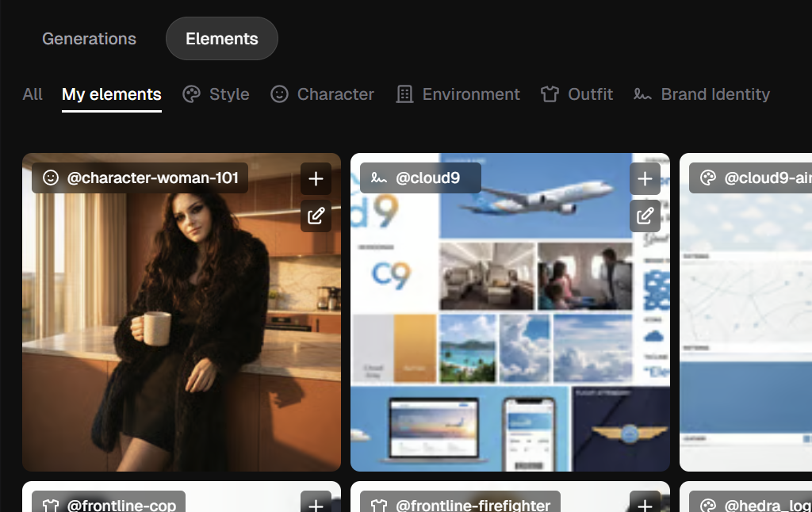This screenshot has width=812, height=512.
Task: Open the My elements filter
Action: [x=111, y=95]
